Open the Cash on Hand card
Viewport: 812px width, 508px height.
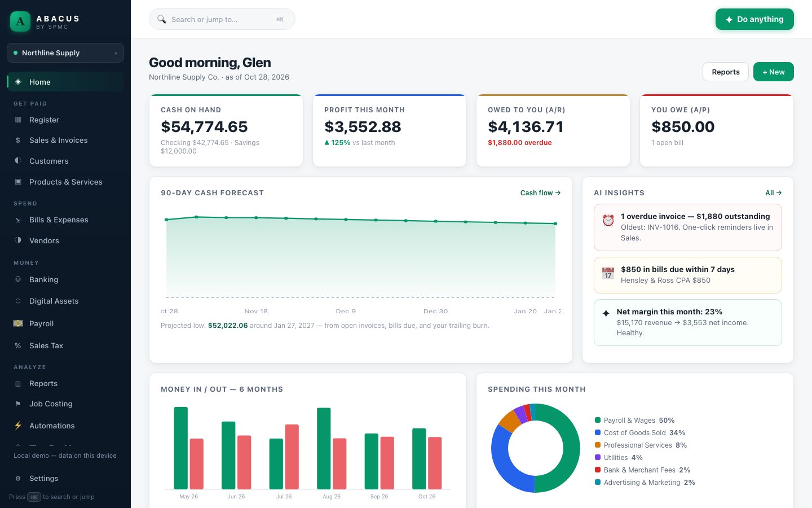click(x=226, y=130)
